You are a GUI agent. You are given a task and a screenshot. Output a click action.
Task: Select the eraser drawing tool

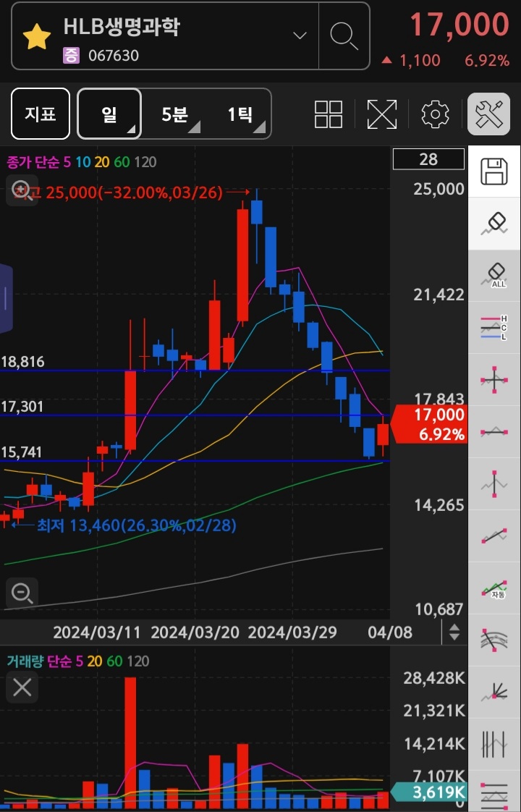point(494,223)
